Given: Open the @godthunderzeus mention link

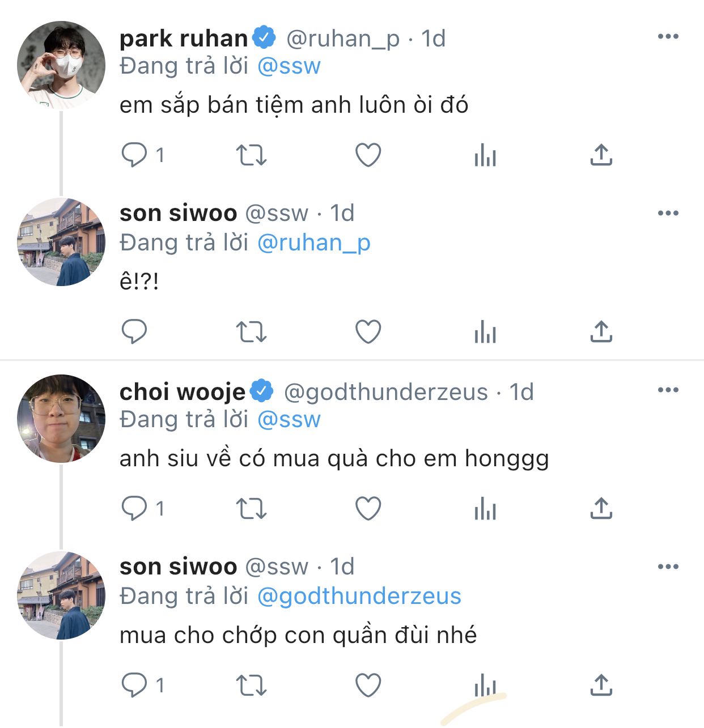Looking at the screenshot, I should click(x=359, y=596).
